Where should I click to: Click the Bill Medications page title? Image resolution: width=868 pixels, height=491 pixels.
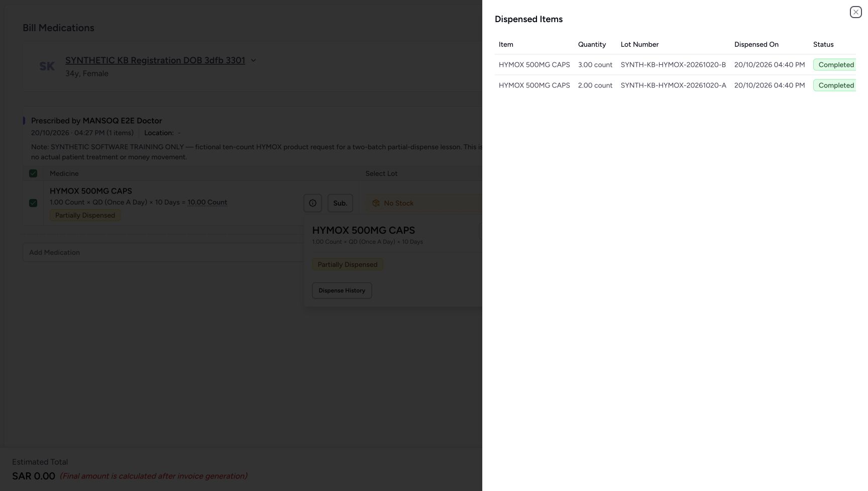click(58, 28)
